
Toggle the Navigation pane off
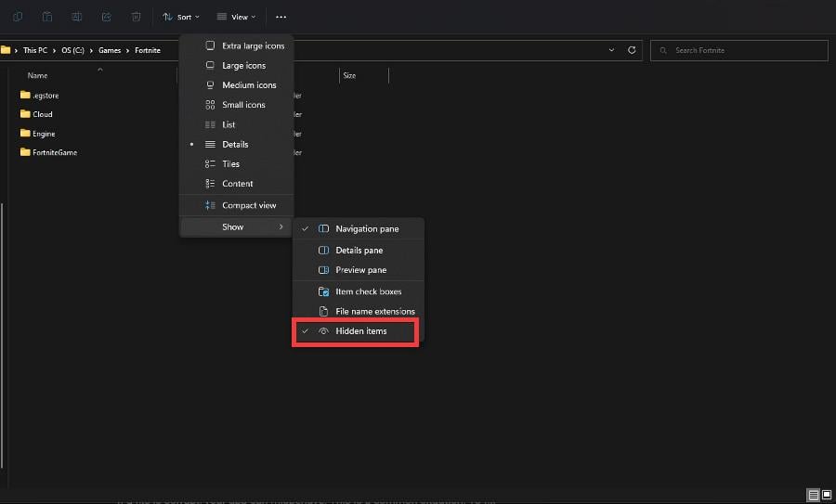pyautogui.click(x=366, y=229)
